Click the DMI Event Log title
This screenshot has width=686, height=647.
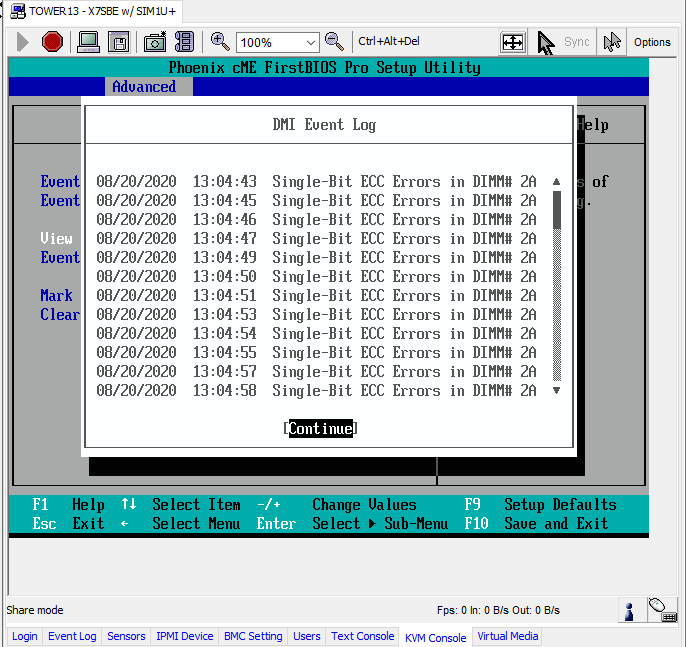point(324,125)
